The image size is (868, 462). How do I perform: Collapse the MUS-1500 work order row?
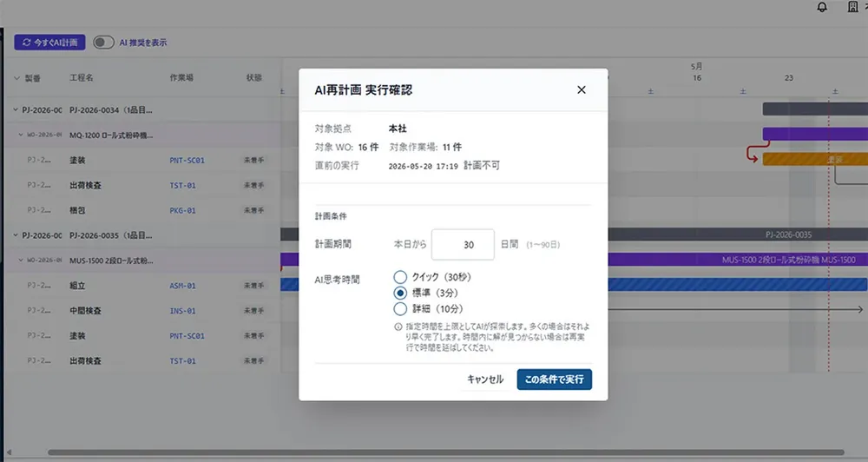click(21, 260)
